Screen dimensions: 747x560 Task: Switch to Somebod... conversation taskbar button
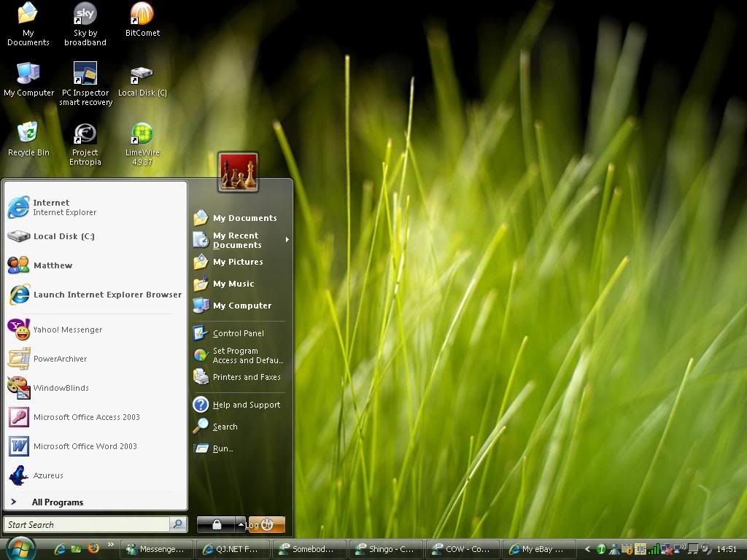pos(309,549)
